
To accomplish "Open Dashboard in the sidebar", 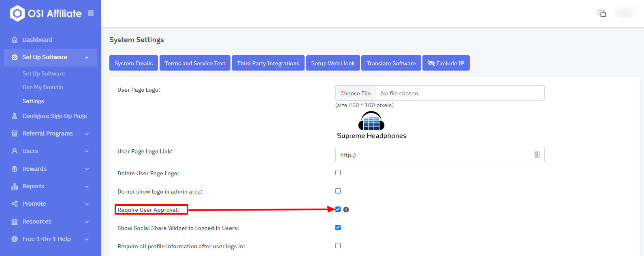I will point(37,40).
